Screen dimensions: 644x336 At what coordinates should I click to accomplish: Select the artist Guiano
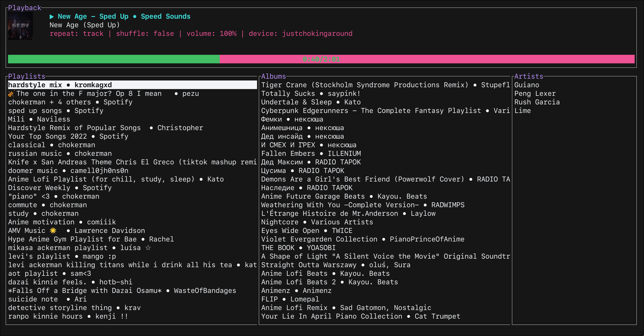coord(527,85)
